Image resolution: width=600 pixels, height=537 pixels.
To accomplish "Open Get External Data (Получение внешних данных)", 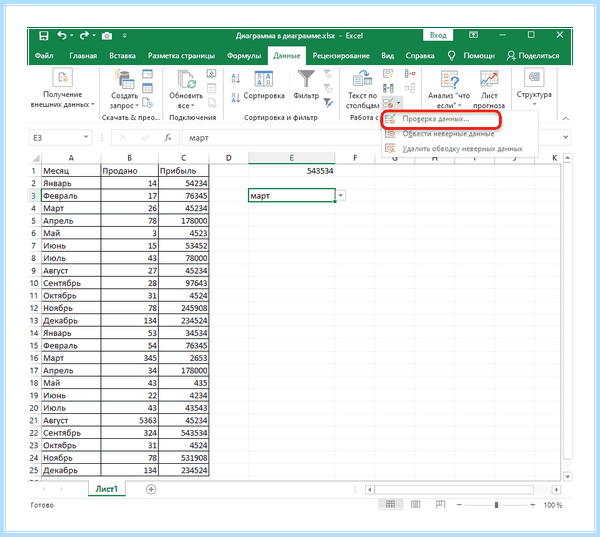I will 62,88.
